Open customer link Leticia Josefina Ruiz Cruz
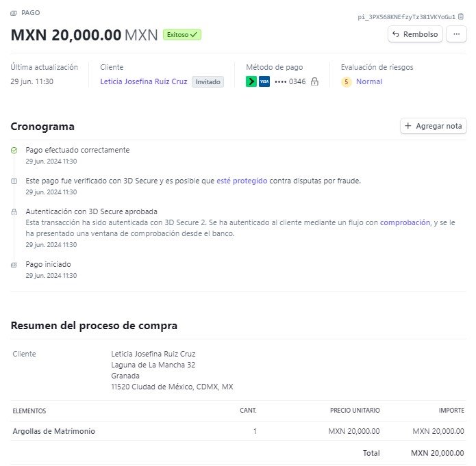Image resolution: width=476 pixels, height=466 pixels. tap(144, 81)
